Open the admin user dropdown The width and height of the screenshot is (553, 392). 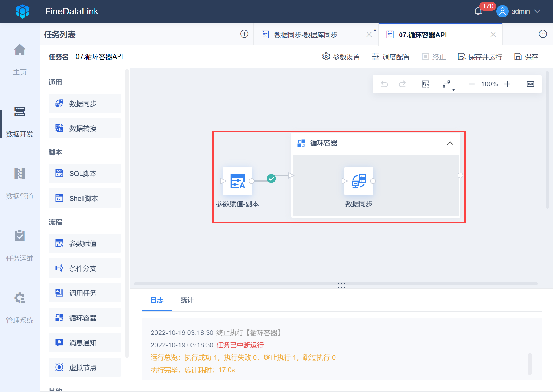pos(521,11)
